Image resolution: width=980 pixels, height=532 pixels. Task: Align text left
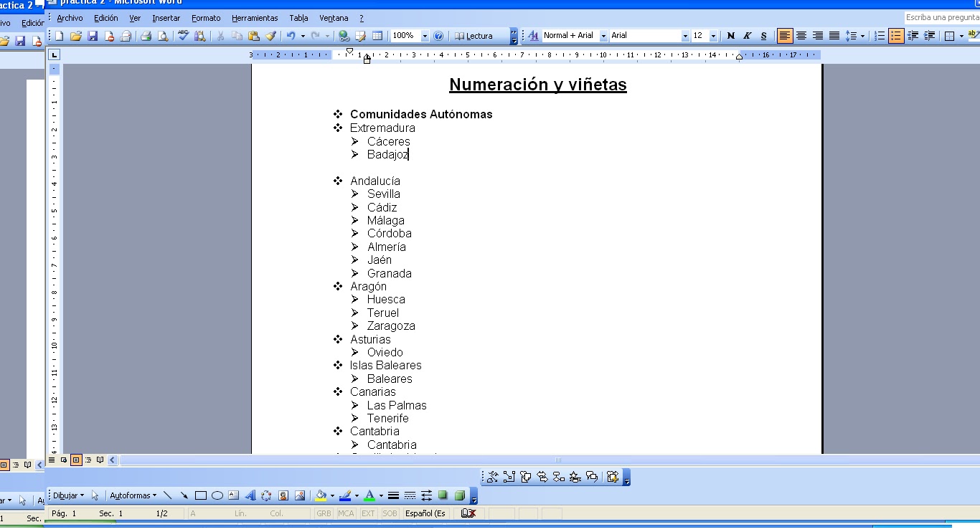[785, 36]
